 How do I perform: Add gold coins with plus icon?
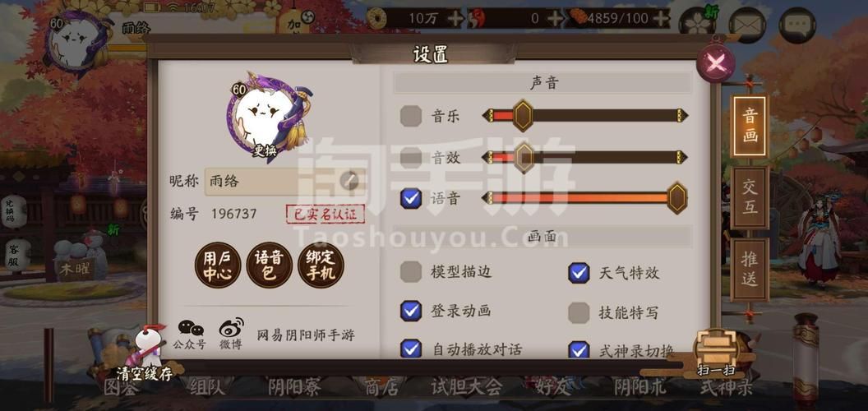[455, 18]
